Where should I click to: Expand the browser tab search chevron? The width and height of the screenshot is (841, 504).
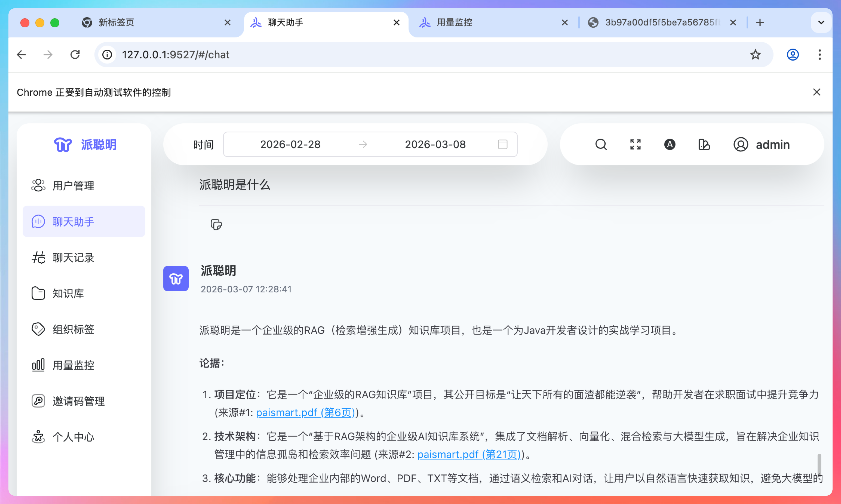(821, 22)
